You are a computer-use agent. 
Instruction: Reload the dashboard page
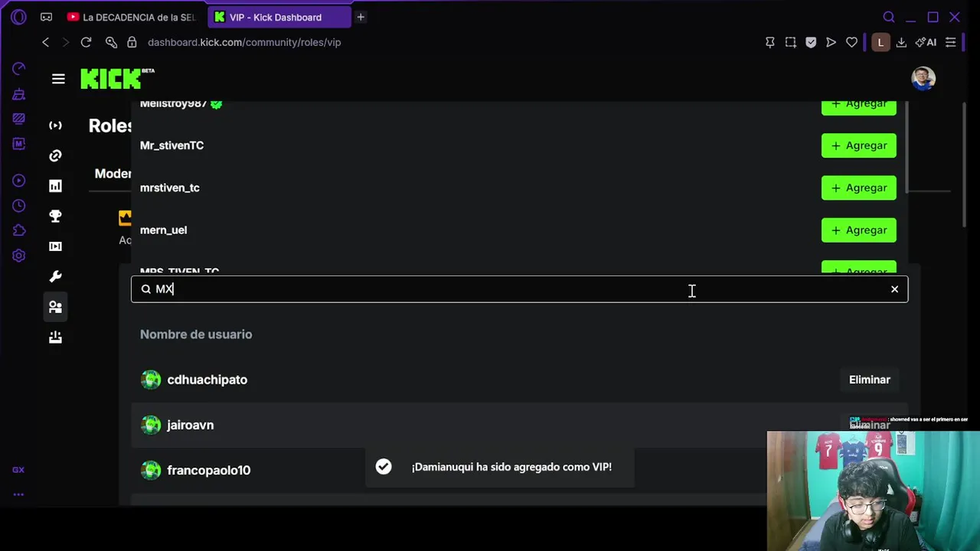tap(86, 42)
